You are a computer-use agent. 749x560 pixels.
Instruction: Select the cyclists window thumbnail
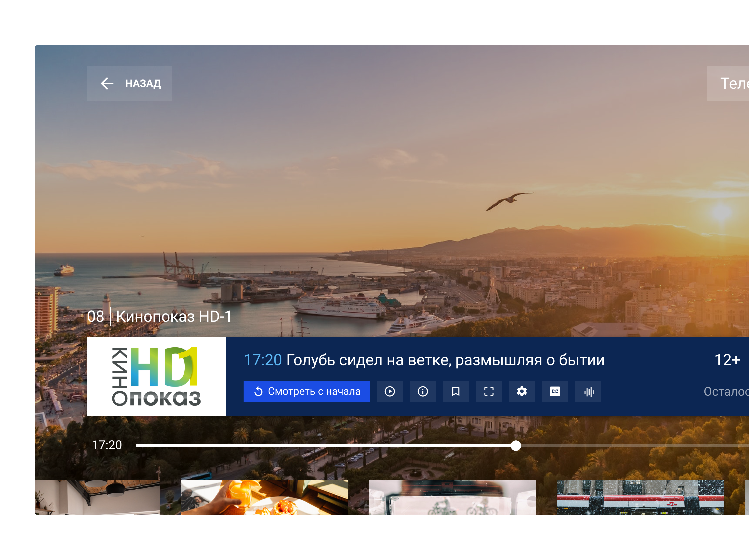click(452, 497)
